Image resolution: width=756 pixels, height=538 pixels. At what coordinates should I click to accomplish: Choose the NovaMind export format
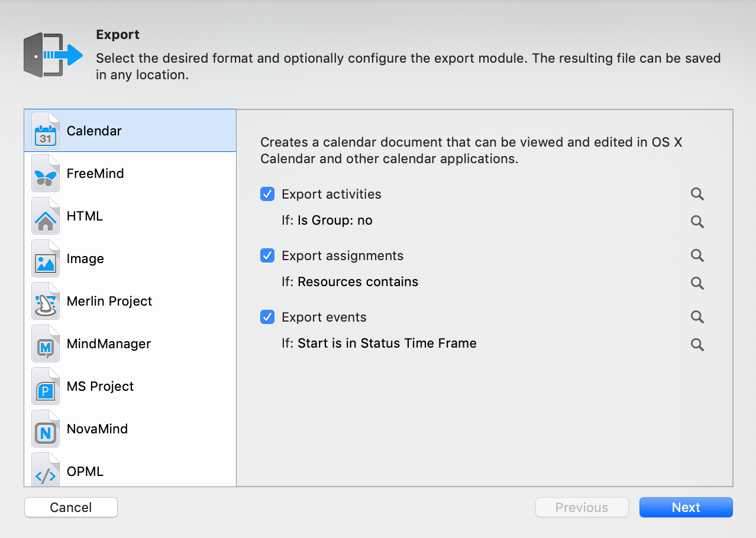130,429
